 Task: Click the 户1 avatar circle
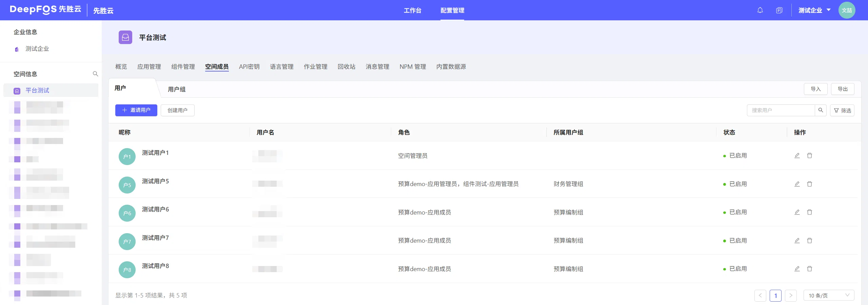coord(127,157)
